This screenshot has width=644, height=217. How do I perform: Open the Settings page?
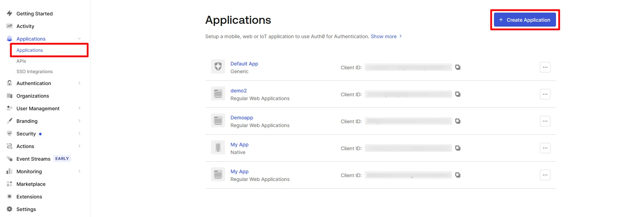pos(26,209)
